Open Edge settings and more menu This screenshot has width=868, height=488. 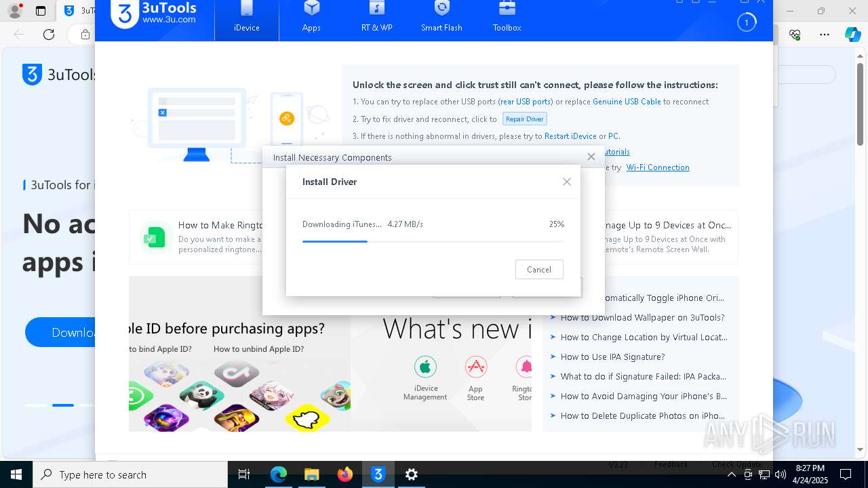[x=825, y=35]
